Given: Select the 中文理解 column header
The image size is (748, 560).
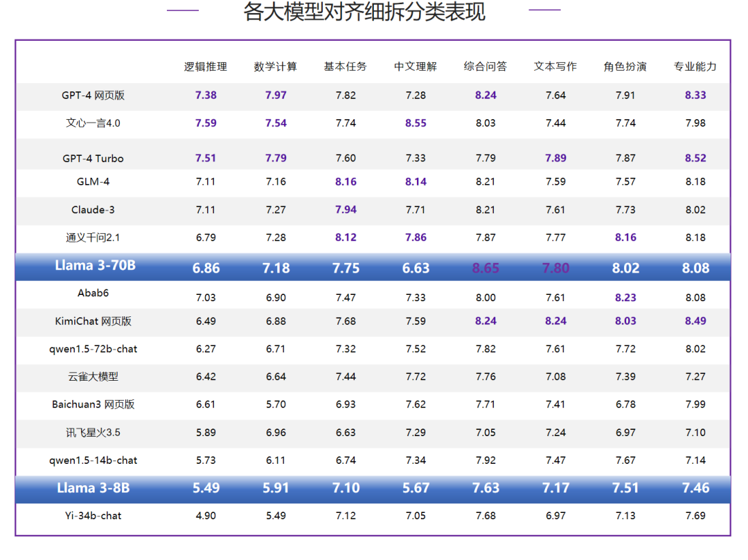Looking at the screenshot, I should (416, 66).
